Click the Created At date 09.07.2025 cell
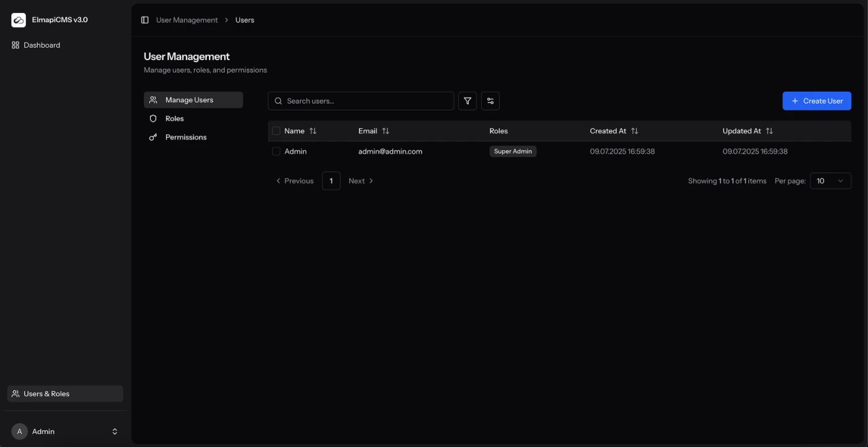Screen dimensions: 868x447 point(622,151)
